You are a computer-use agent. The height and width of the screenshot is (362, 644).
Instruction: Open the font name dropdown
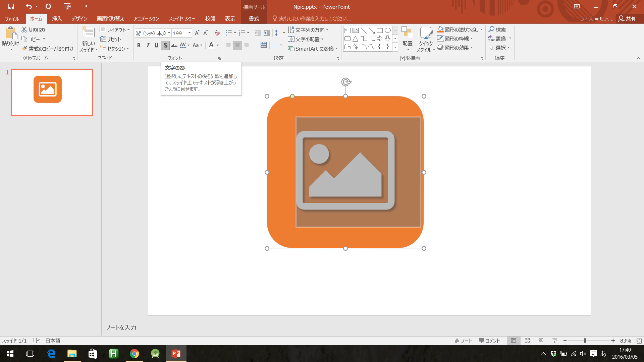169,33
